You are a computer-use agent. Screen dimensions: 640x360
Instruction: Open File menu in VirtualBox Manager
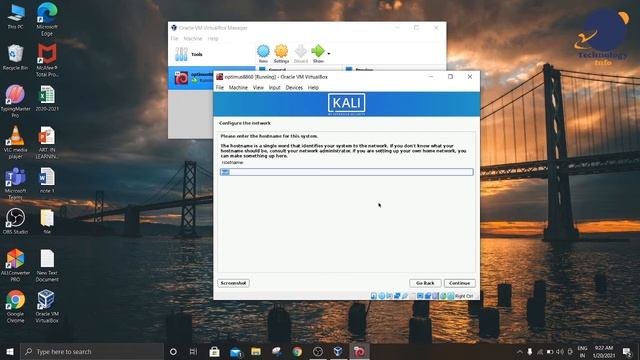tap(174, 38)
